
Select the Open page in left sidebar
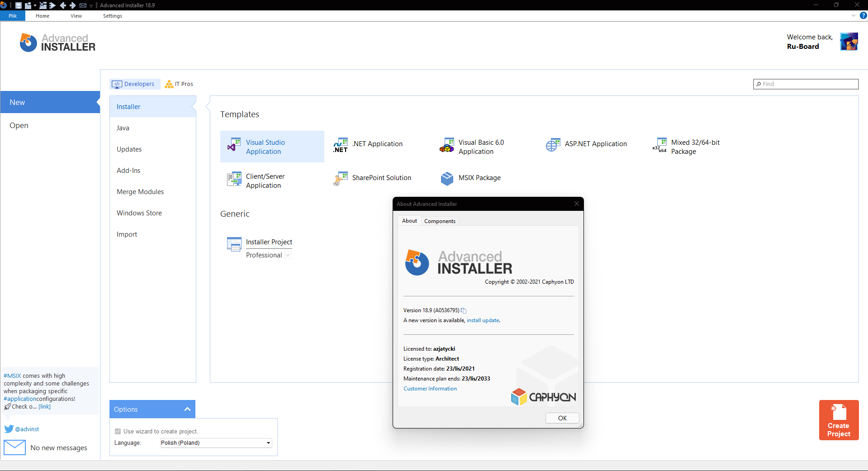coord(50,125)
